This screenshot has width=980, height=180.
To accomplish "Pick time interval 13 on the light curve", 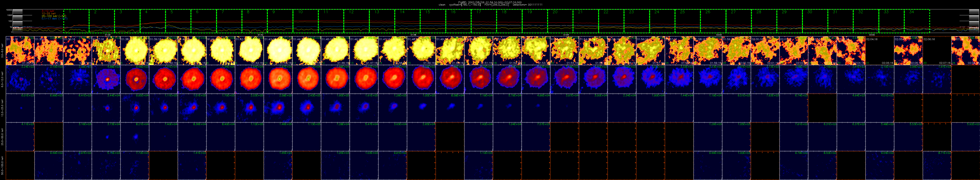I will pos(382,21).
